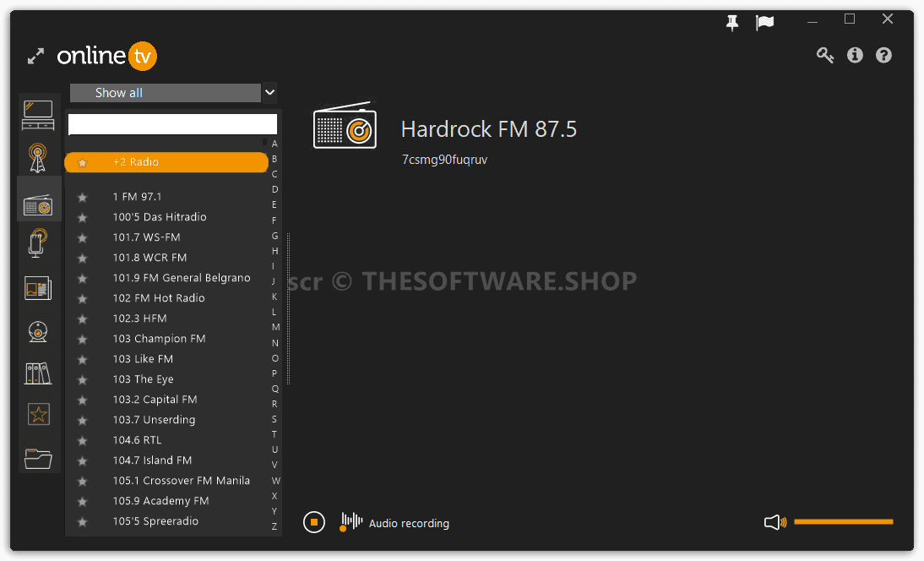Click the flag language icon

tap(764, 23)
